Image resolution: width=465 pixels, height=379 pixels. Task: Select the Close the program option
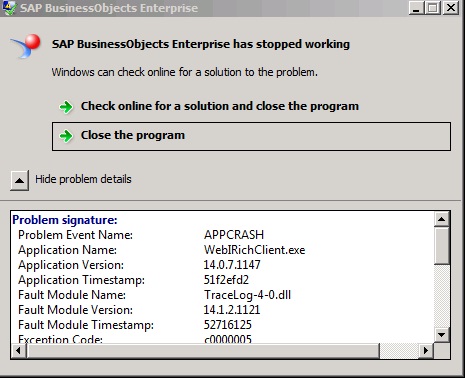pyautogui.click(x=251, y=136)
